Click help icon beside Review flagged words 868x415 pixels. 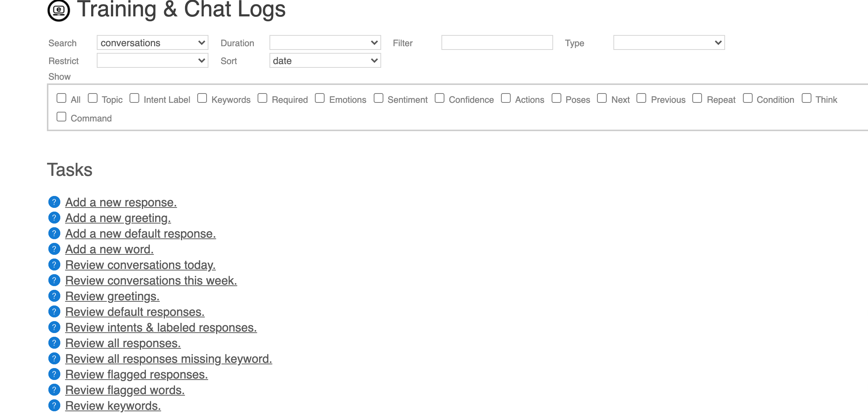click(x=54, y=390)
